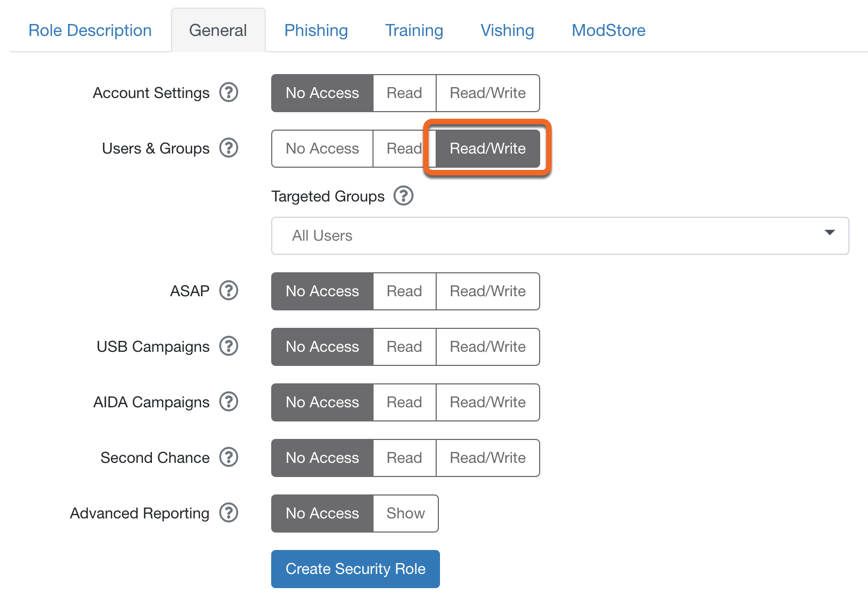Select Read for USB Campaigns

[x=405, y=347]
